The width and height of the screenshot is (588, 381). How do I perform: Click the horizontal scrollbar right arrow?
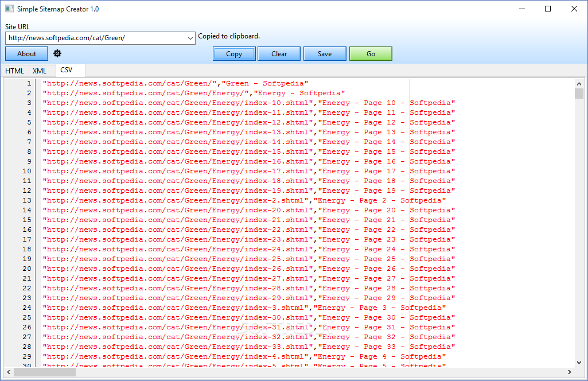pos(569,372)
